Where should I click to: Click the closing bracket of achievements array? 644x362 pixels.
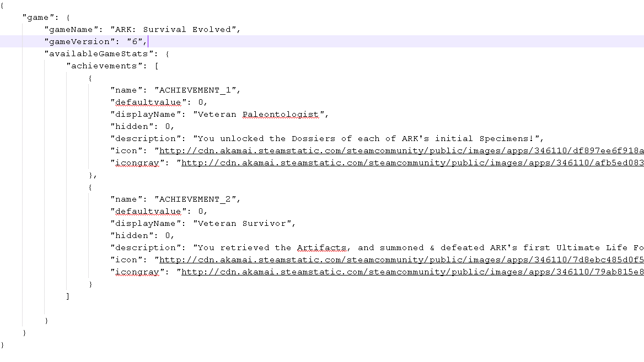click(x=68, y=296)
